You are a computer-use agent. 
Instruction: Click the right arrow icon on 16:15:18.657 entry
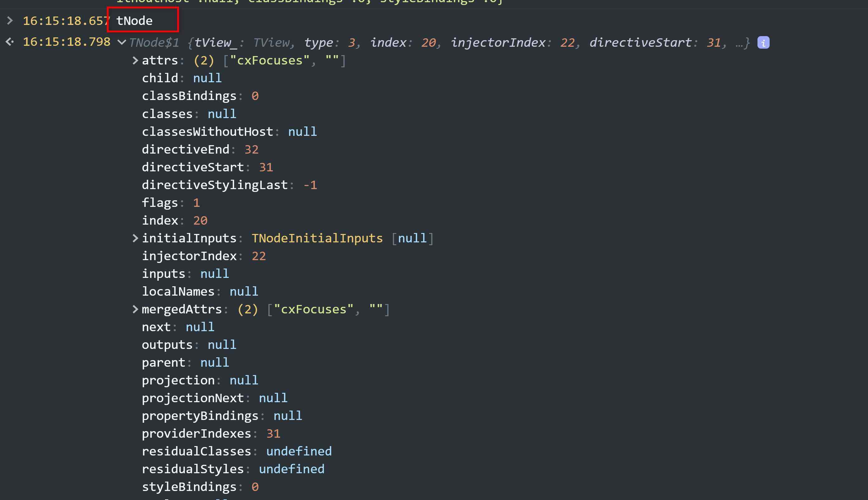pos(11,21)
